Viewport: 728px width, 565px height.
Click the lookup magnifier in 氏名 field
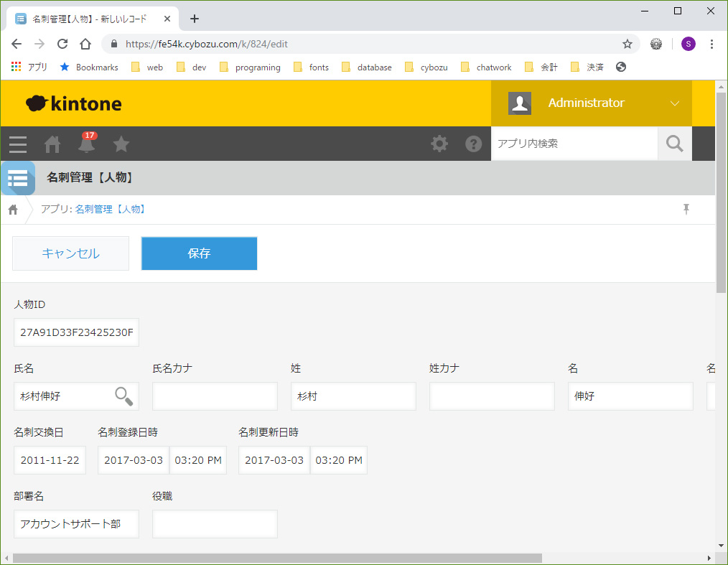coord(123,396)
